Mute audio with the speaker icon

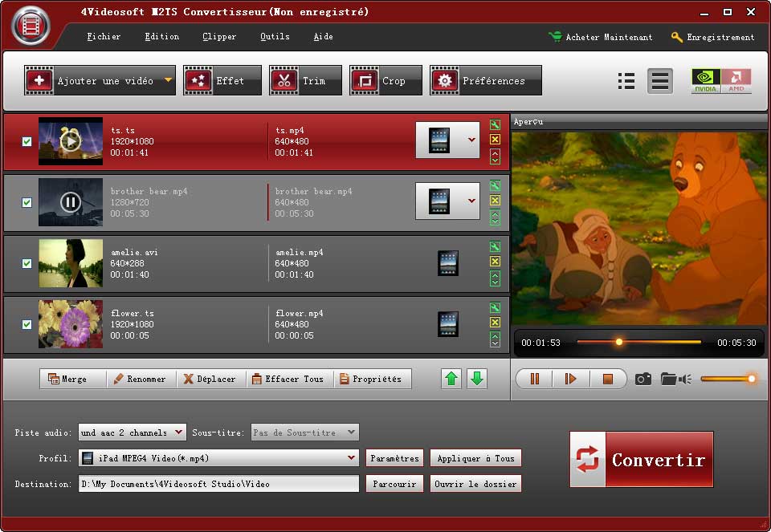pyautogui.click(x=685, y=379)
